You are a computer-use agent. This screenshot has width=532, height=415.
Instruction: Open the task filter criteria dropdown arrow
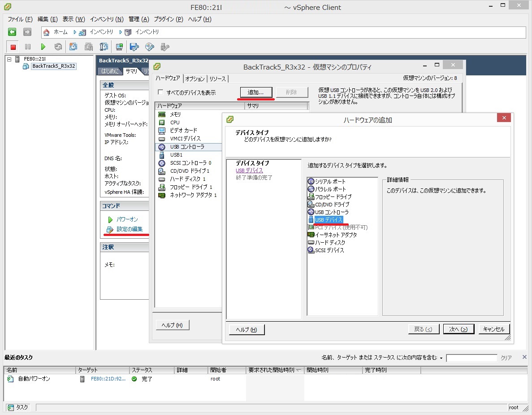tap(441, 358)
